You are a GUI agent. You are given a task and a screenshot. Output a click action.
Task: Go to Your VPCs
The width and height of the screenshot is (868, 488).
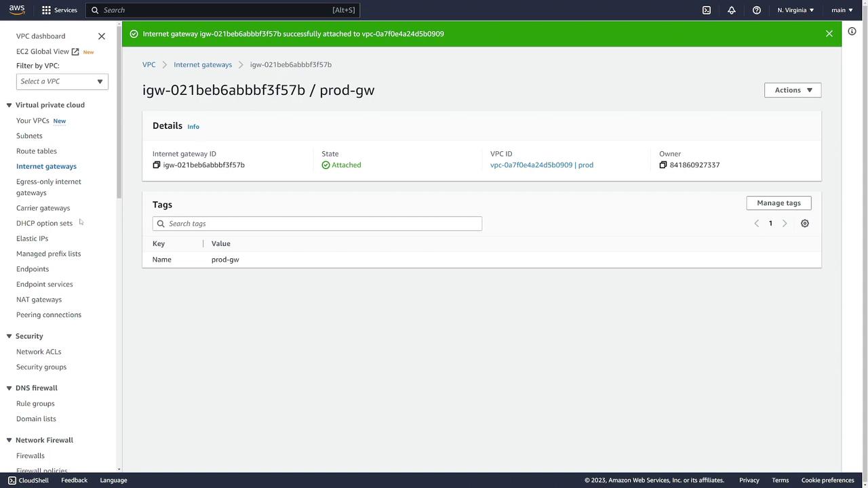33,121
